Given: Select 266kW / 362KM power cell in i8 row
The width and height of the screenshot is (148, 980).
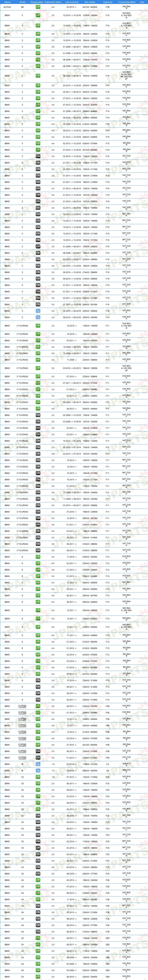Looking at the screenshot, I should coord(90,771).
